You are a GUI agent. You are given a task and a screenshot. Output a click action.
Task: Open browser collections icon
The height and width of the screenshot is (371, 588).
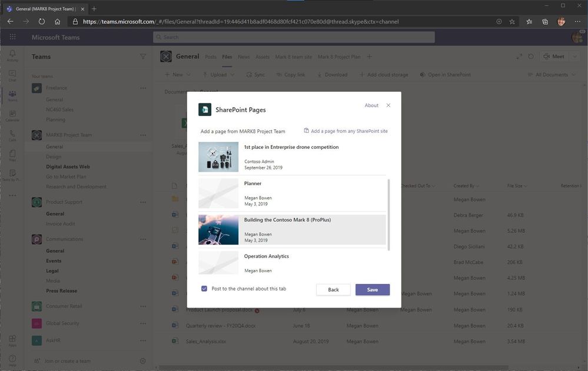[545, 22]
